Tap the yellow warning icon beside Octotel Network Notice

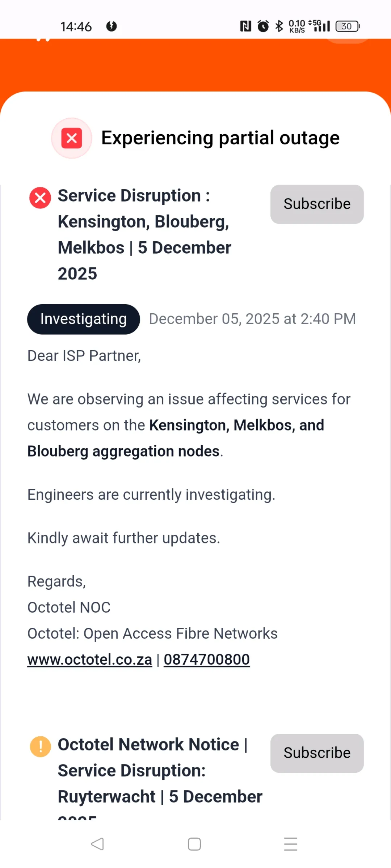tap(40, 746)
